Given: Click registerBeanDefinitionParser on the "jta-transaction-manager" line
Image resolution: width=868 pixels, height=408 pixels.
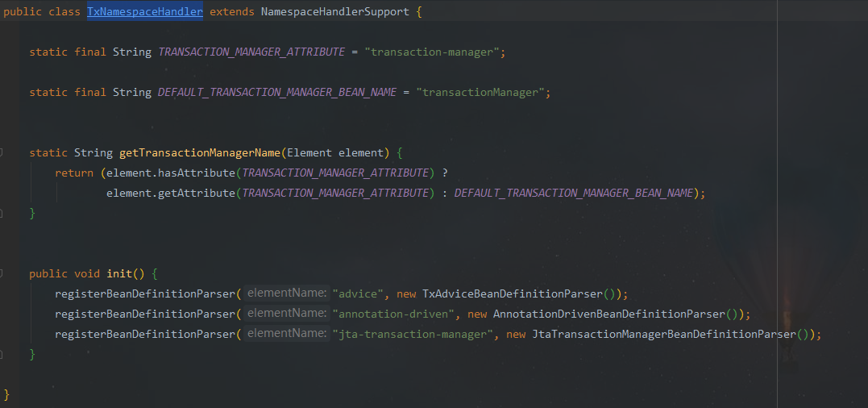Looking at the screenshot, I should pyautogui.click(x=145, y=335).
